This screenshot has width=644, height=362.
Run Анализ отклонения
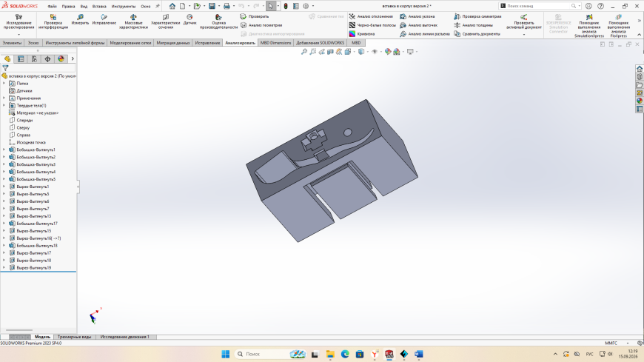point(371,16)
